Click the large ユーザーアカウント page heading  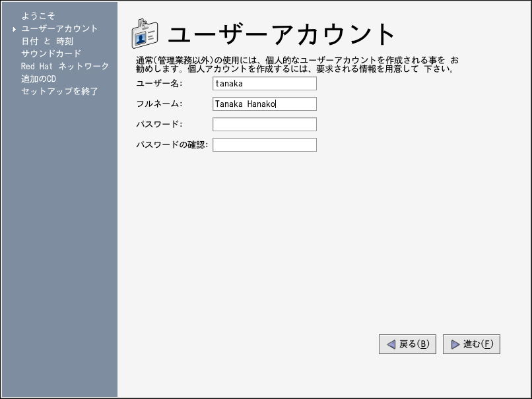click(282, 34)
